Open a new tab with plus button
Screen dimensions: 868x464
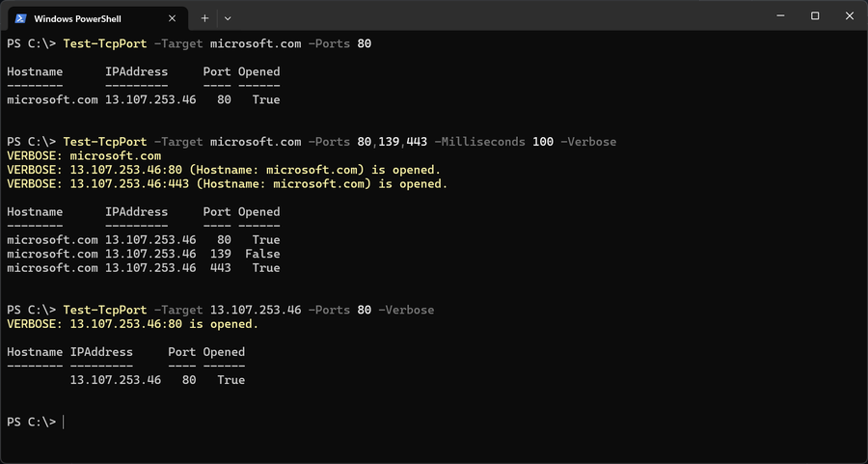(x=204, y=18)
